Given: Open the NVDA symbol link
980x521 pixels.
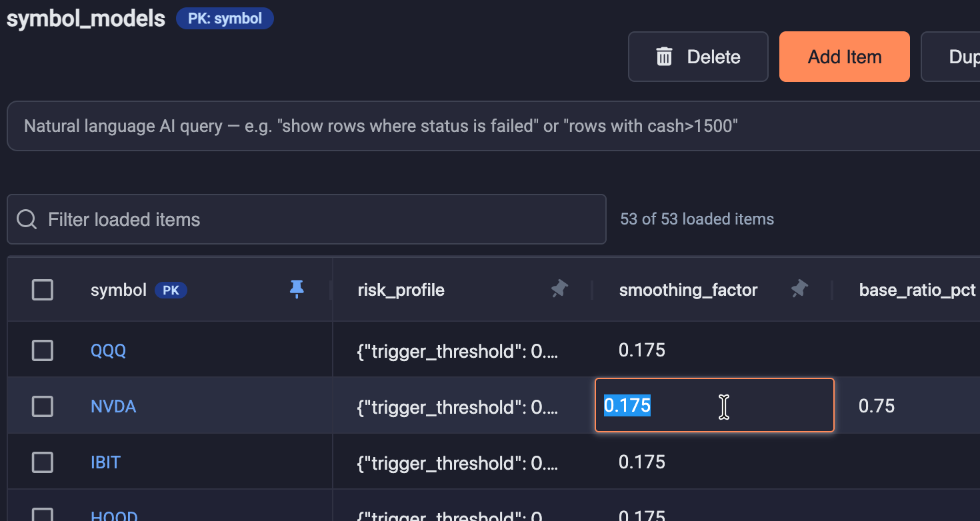Looking at the screenshot, I should point(113,406).
